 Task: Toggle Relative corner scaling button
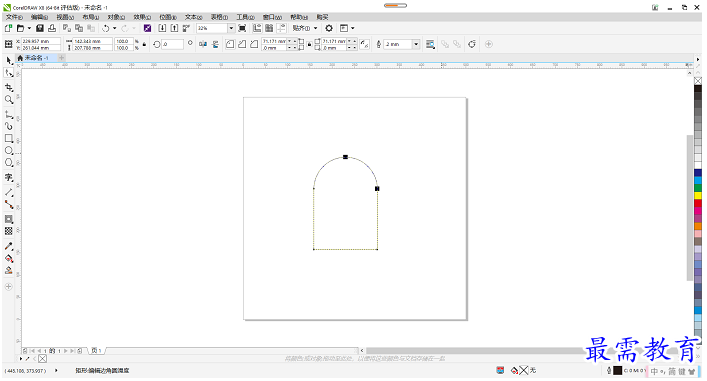coord(365,44)
